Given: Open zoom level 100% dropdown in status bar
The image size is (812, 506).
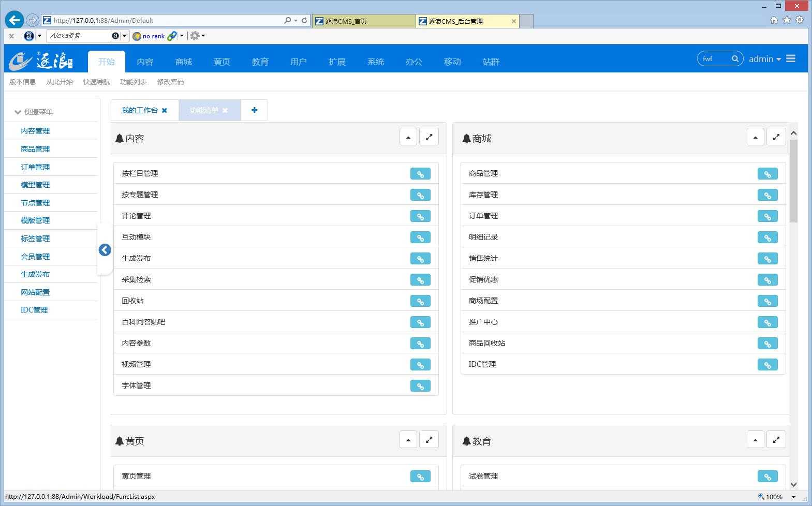Looking at the screenshot, I should (793, 497).
